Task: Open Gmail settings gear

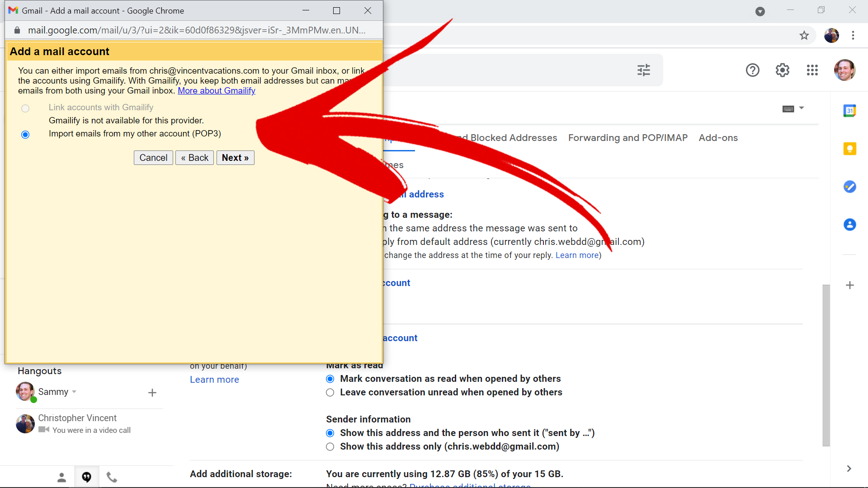Action: point(782,70)
